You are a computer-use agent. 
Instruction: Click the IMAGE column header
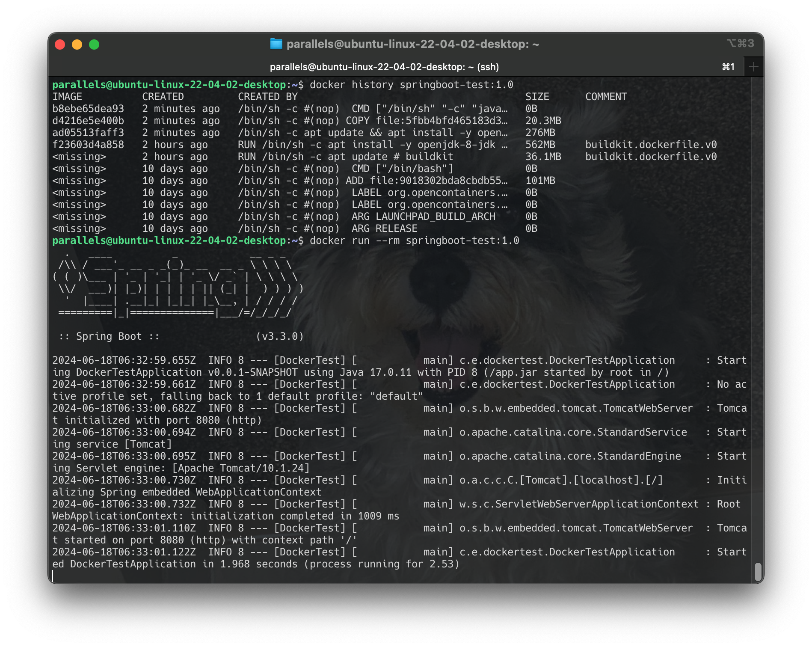[x=67, y=97]
